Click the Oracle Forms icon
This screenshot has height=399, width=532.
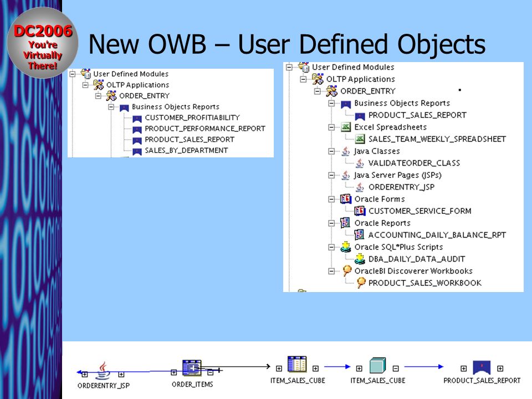coord(346,199)
